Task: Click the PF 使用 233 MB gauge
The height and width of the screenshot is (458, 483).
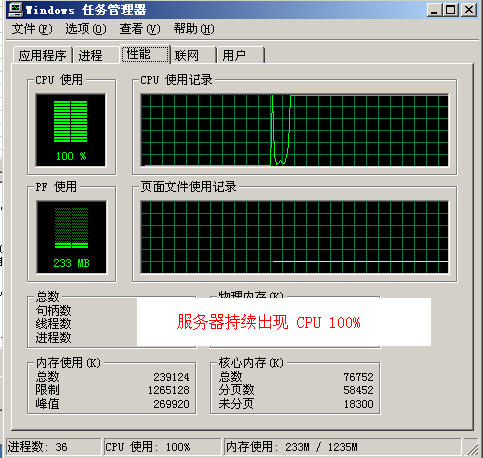Action: (71, 237)
